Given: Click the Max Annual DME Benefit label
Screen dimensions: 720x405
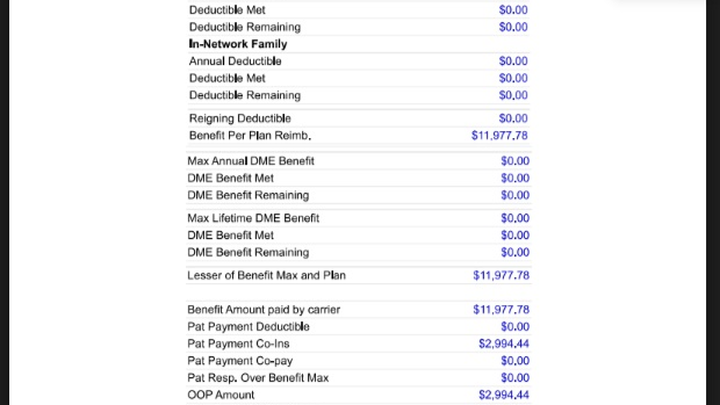Looking at the screenshot, I should point(250,161).
